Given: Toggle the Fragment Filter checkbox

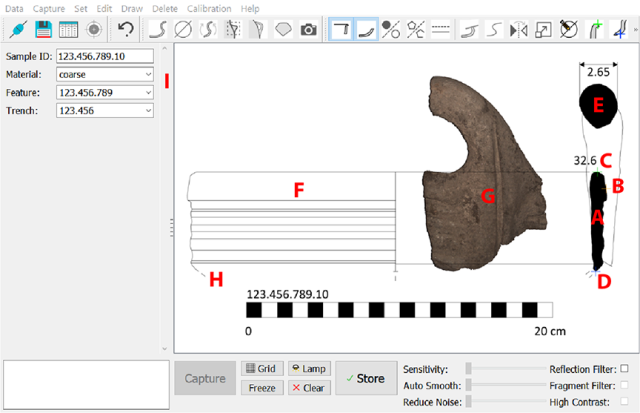Looking at the screenshot, I should (625, 385).
